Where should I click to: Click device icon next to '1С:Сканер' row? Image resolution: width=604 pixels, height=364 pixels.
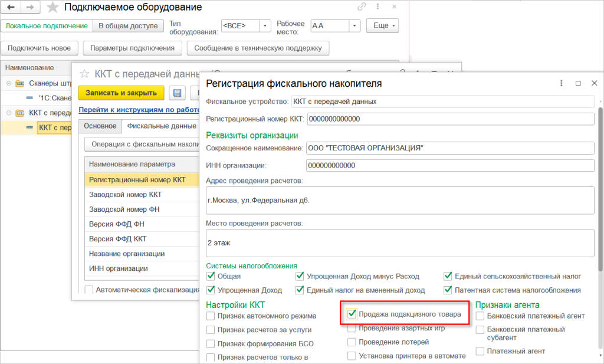point(29,98)
